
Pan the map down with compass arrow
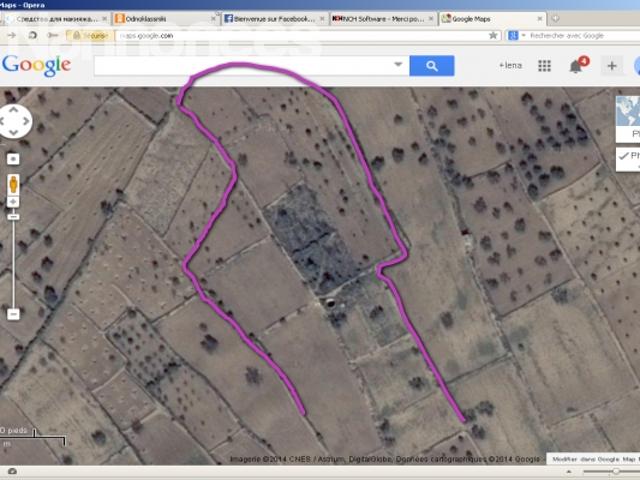click(x=13, y=132)
